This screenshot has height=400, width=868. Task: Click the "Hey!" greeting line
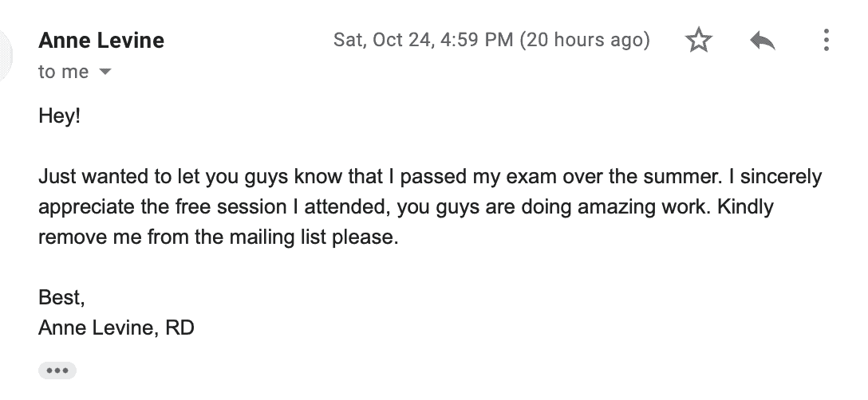pyautogui.click(x=60, y=116)
